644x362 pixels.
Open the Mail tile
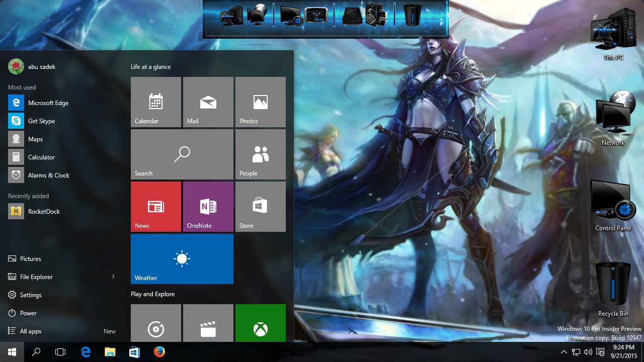(208, 102)
